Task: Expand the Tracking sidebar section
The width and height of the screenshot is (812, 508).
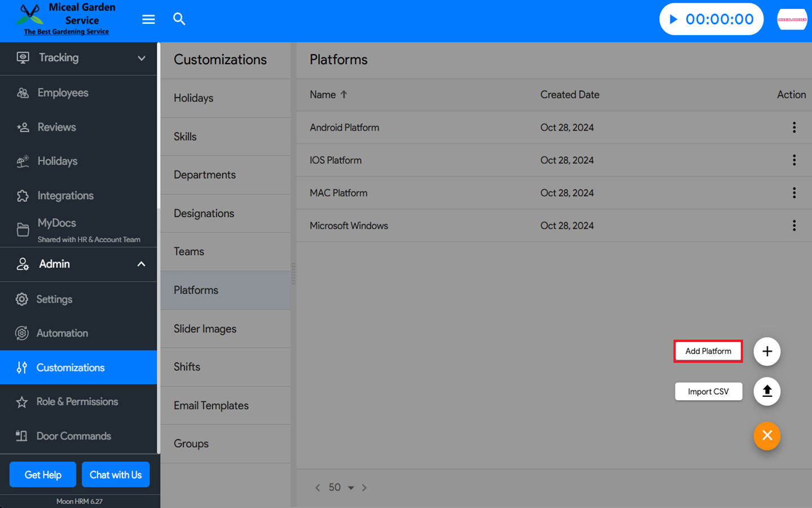Action: tap(141, 58)
